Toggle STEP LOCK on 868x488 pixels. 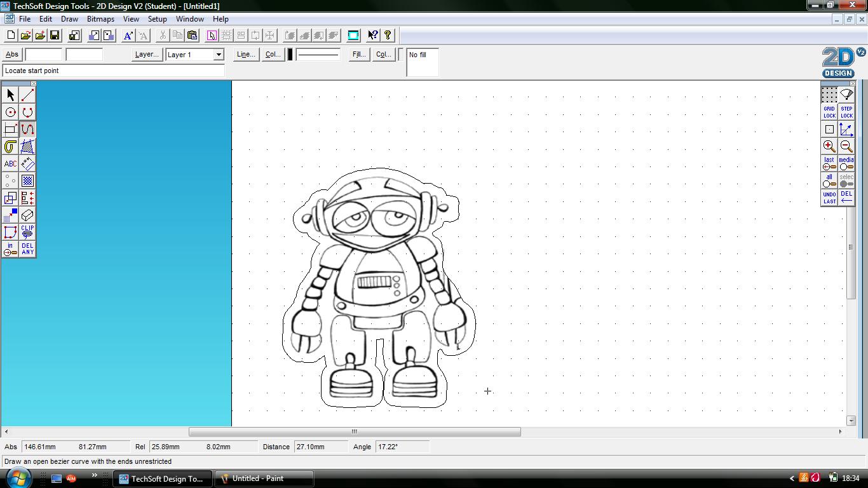846,112
